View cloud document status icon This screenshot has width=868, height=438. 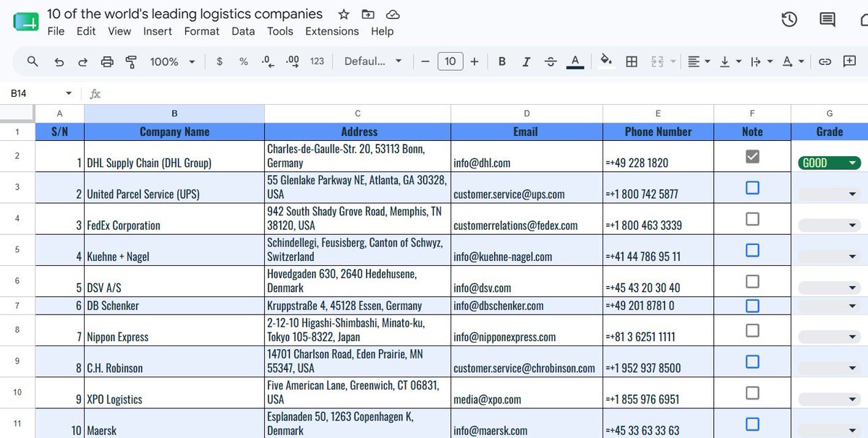tap(393, 14)
